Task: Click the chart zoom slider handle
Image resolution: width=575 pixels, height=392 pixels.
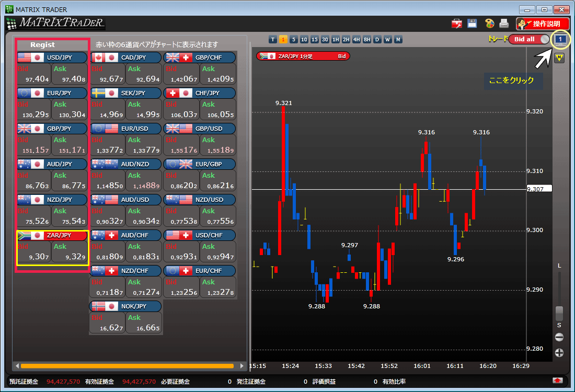Action: (559, 313)
